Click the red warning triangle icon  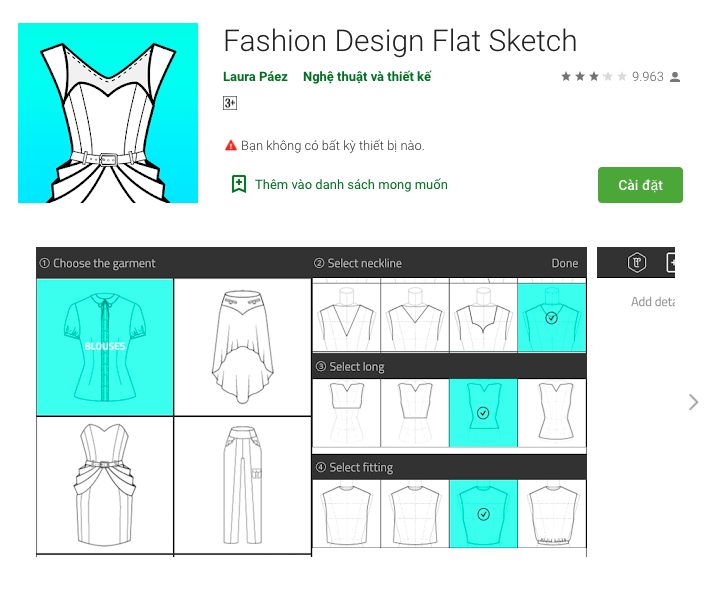[x=231, y=145]
